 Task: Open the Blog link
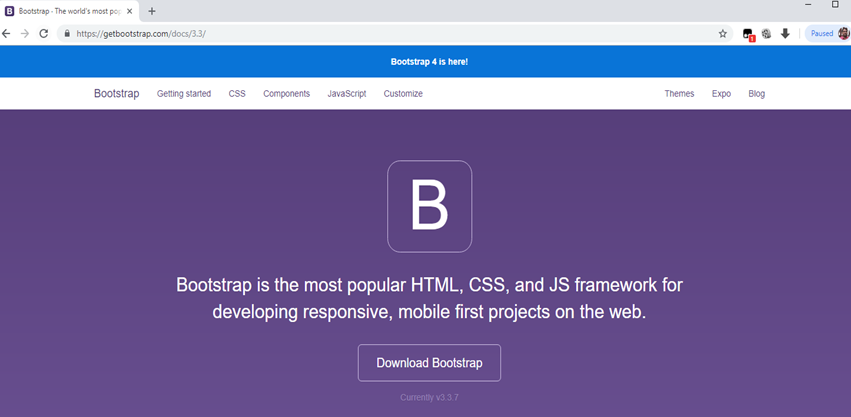757,93
